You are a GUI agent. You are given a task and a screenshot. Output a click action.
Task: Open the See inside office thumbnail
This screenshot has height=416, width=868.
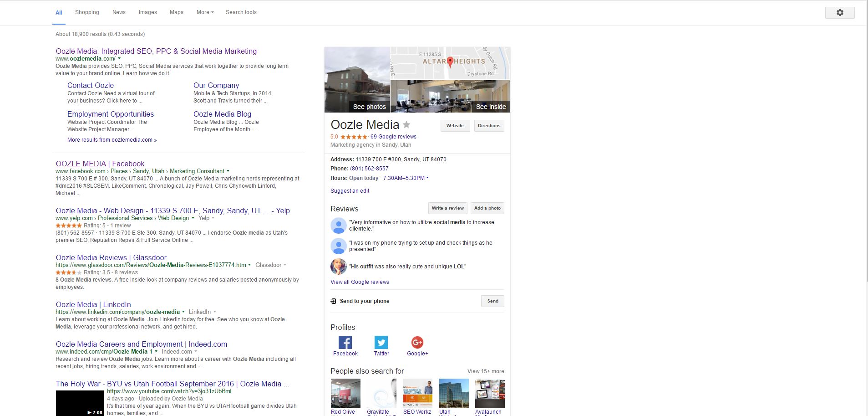coord(450,97)
